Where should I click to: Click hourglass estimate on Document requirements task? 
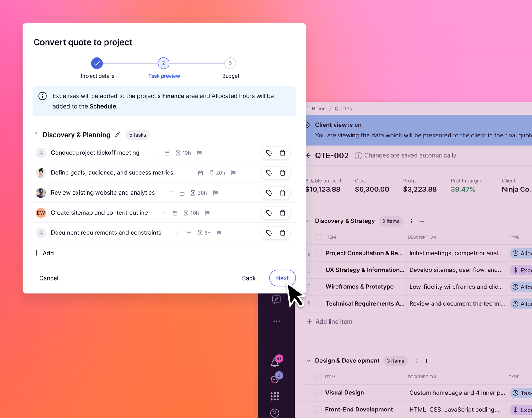pyautogui.click(x=200, y=233)
